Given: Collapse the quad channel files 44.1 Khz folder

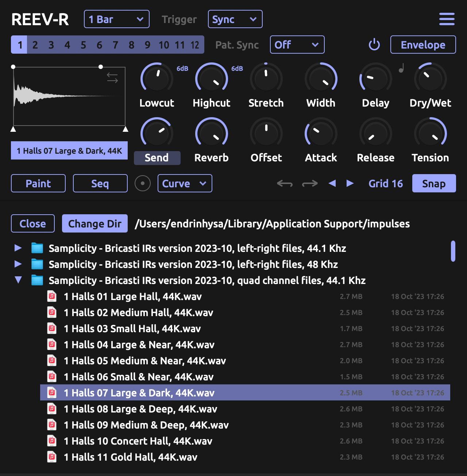Looking at the screenshot, I should pos(18,280).
